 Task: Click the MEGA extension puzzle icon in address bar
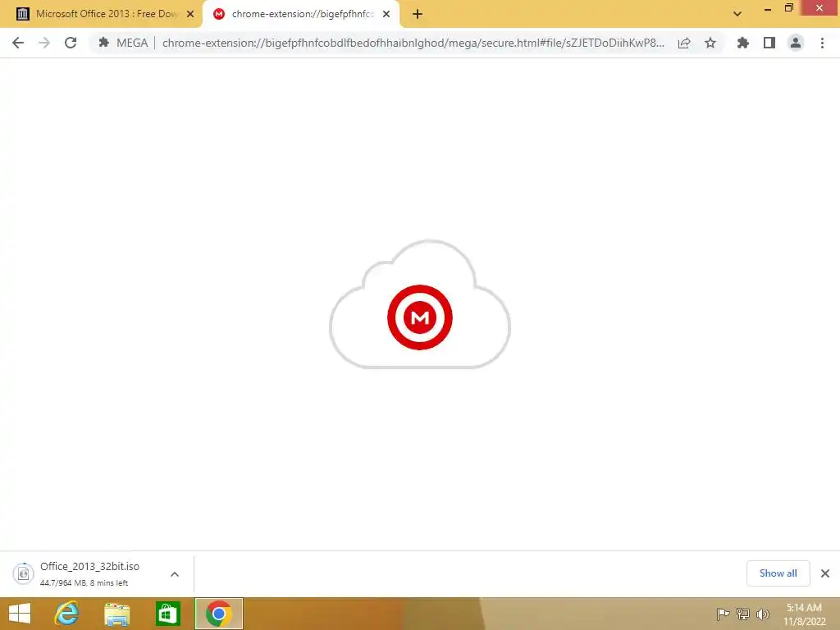(104, 43)
